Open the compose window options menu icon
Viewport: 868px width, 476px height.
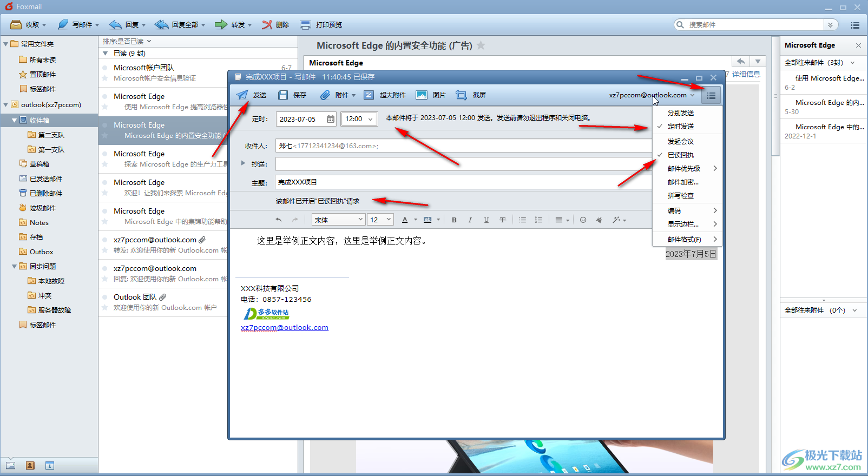711,96
